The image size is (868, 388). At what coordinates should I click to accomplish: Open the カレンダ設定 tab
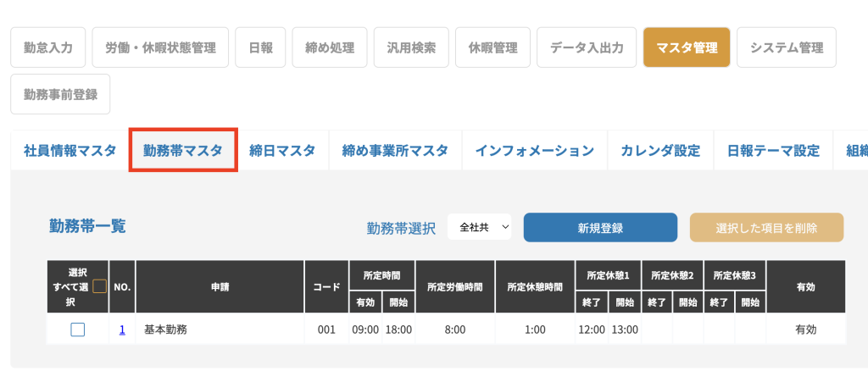(x=660, y=151)
